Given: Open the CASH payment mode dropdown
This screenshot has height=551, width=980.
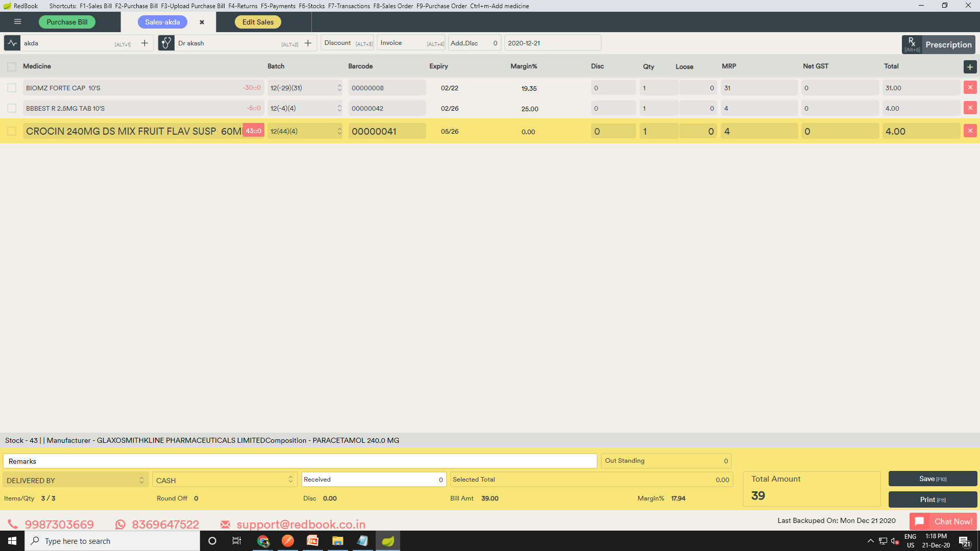Looking at the screenshot, I should pos(225,480).
